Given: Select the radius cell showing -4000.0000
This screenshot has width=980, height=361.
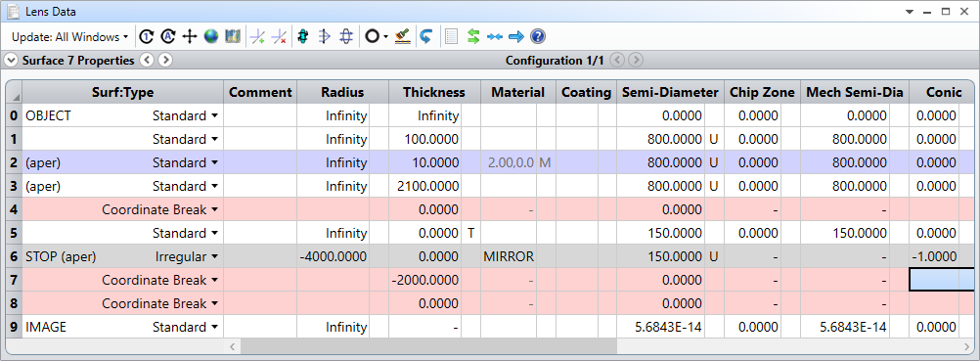Looking at the screenshot, I should click(x=334, y=256).
